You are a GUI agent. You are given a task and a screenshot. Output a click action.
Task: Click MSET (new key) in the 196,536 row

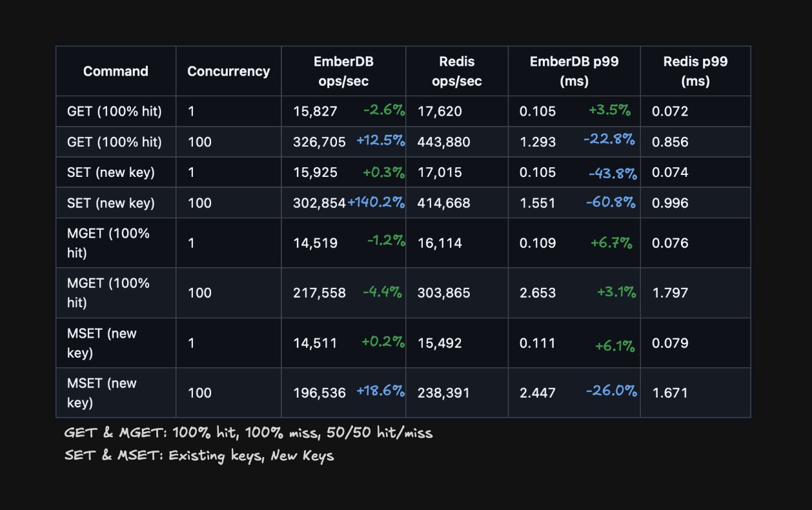pos(102,393)
